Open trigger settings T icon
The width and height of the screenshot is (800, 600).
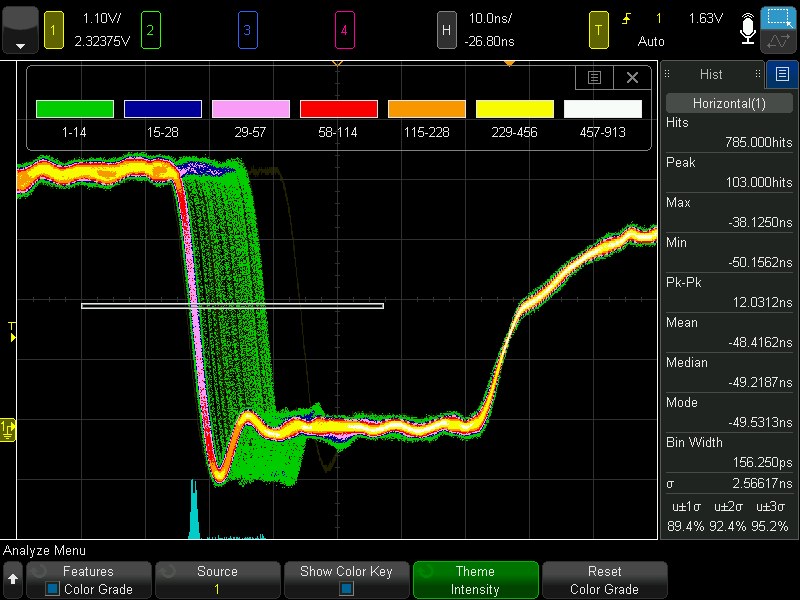[598, 31]
